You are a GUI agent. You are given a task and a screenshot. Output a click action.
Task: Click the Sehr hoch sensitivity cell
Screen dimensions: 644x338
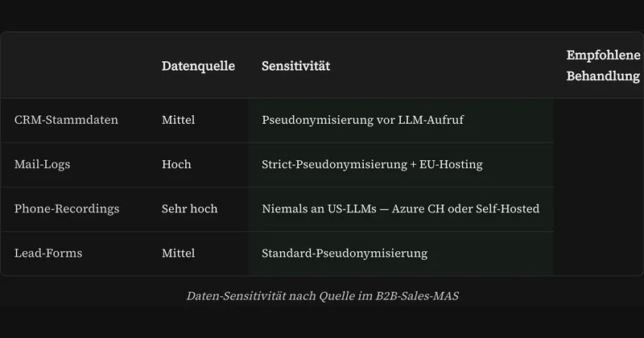(x=189, y=208)
